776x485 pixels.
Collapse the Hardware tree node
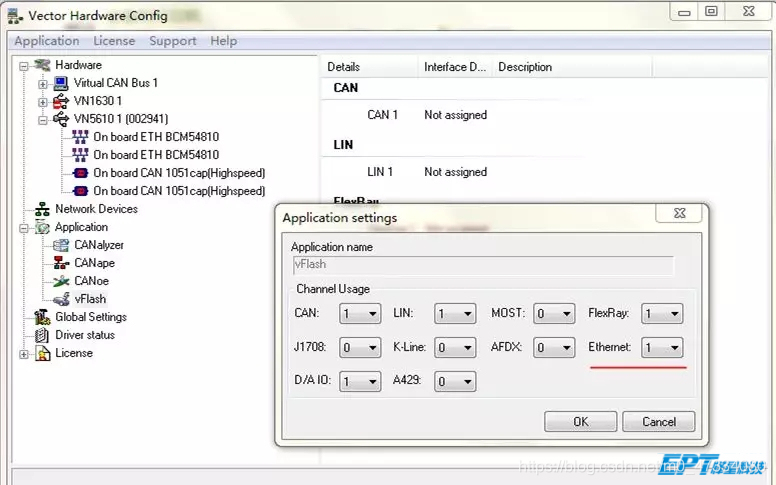[23, 66]
